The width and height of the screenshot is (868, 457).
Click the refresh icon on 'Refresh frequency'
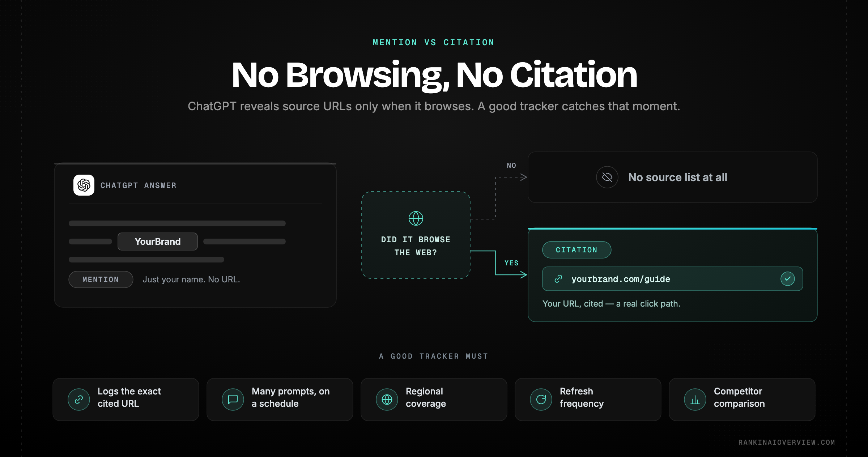[x=541, y=400]
